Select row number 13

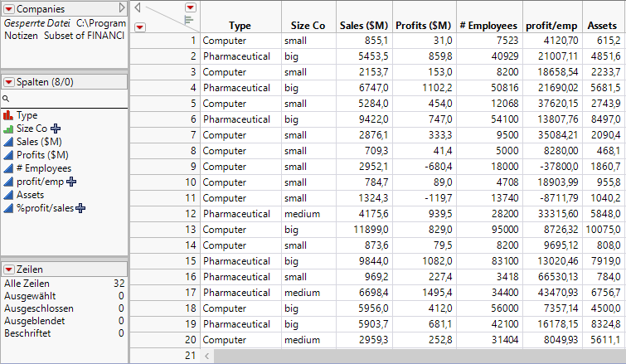(x=165, y=230)
